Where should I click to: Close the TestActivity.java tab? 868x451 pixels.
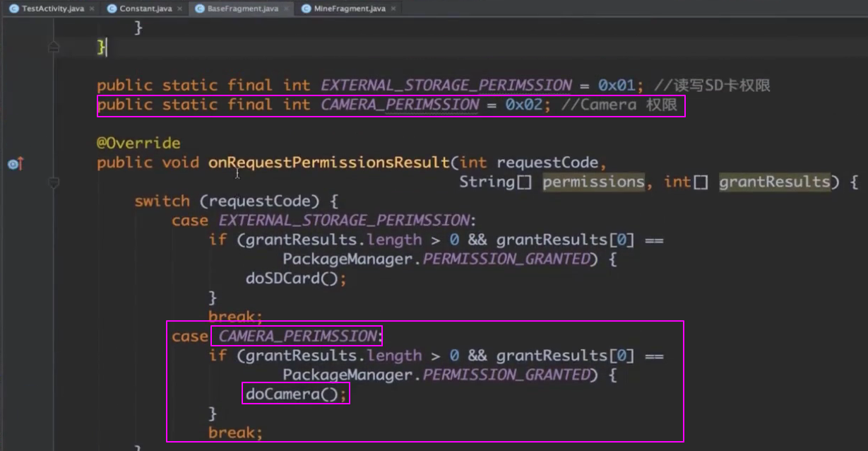pyautogui.click(x=92, y=8)
